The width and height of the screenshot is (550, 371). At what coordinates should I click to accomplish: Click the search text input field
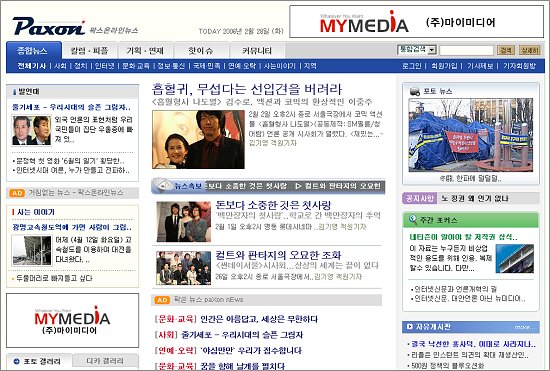(466, 50)
